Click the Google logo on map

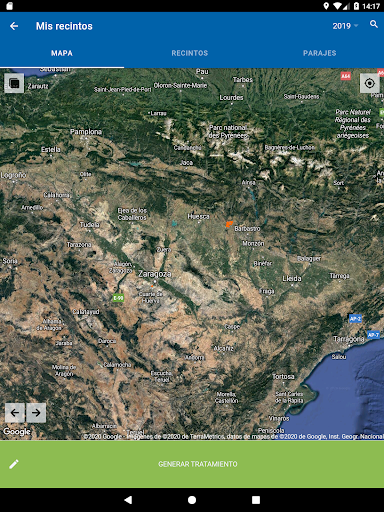(x=17, y=432)
